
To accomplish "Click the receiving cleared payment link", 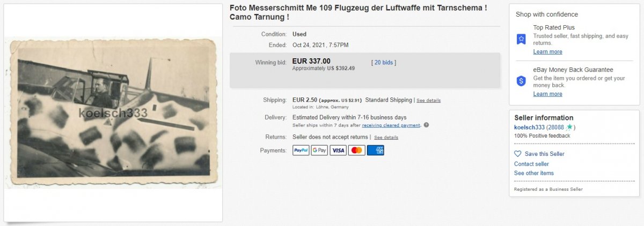I will (x=391, y=125).
